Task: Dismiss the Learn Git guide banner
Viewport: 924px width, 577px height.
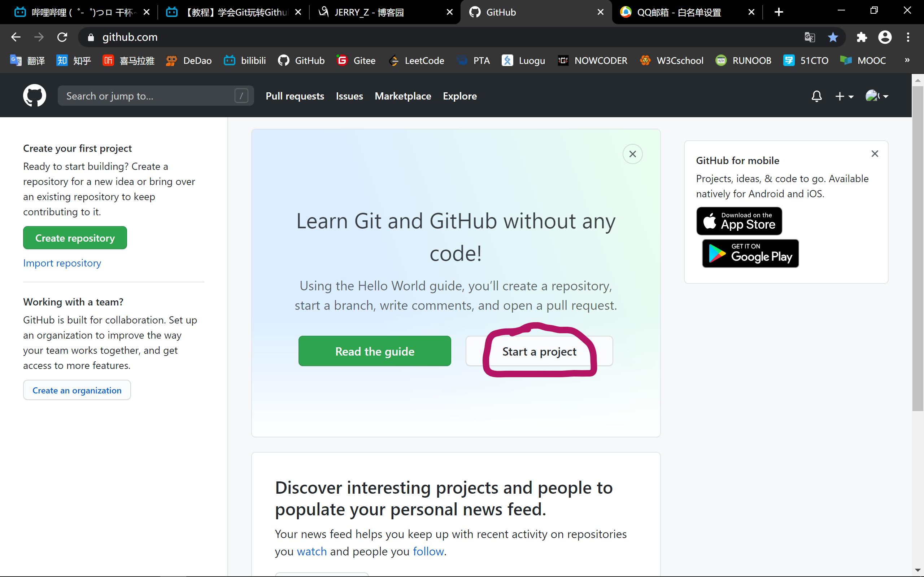Action: click(x=633, y=154)
